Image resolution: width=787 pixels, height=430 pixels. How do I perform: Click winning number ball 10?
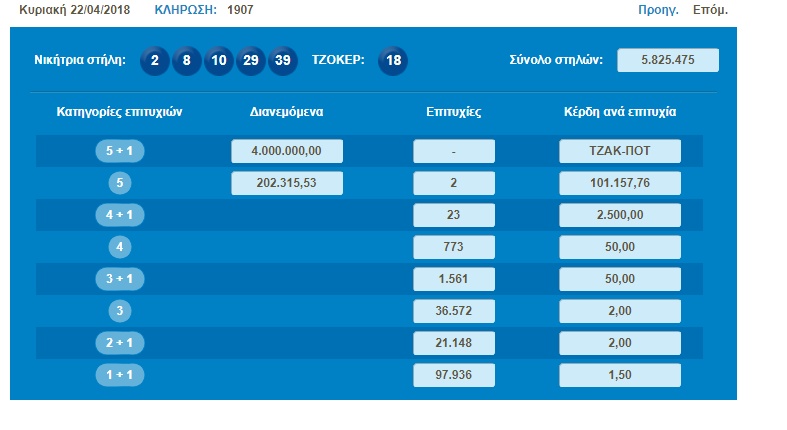pyautogui.click(x=219, y=60)
